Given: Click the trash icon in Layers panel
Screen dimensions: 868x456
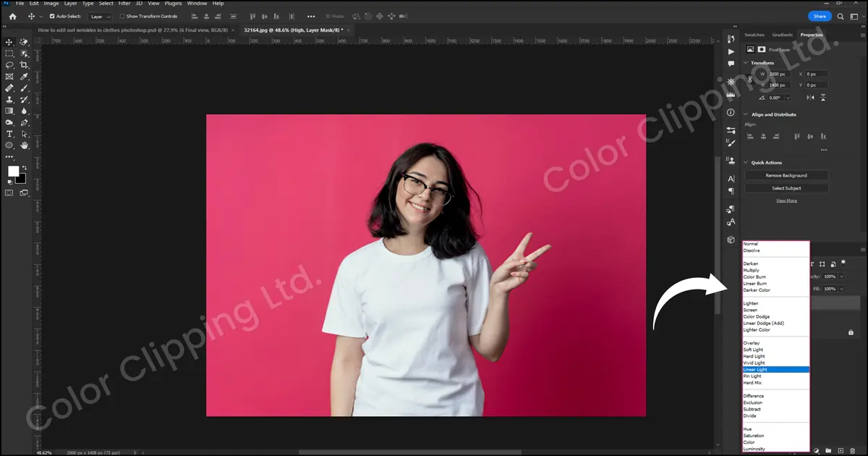Looking at the screenshot, I should pos(853,449).
